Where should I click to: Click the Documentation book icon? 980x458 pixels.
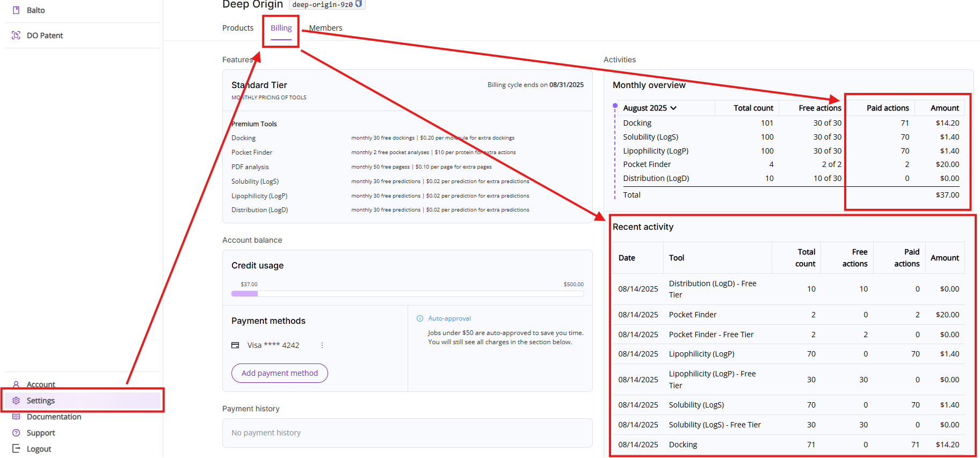tap(16, 417)
